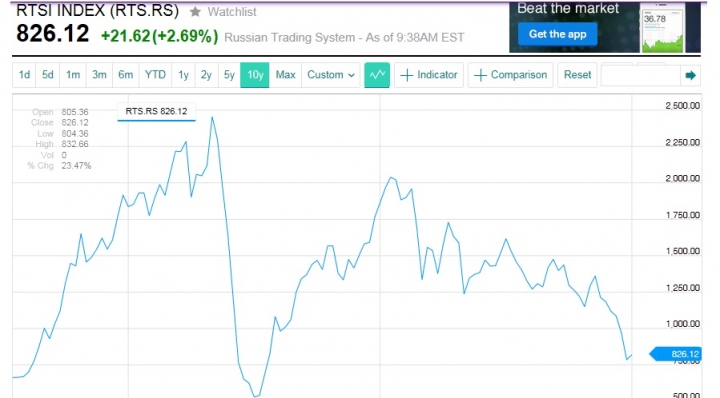Select the 6m time range
Screen dimensions: 720x398
[x=125, y=75]
